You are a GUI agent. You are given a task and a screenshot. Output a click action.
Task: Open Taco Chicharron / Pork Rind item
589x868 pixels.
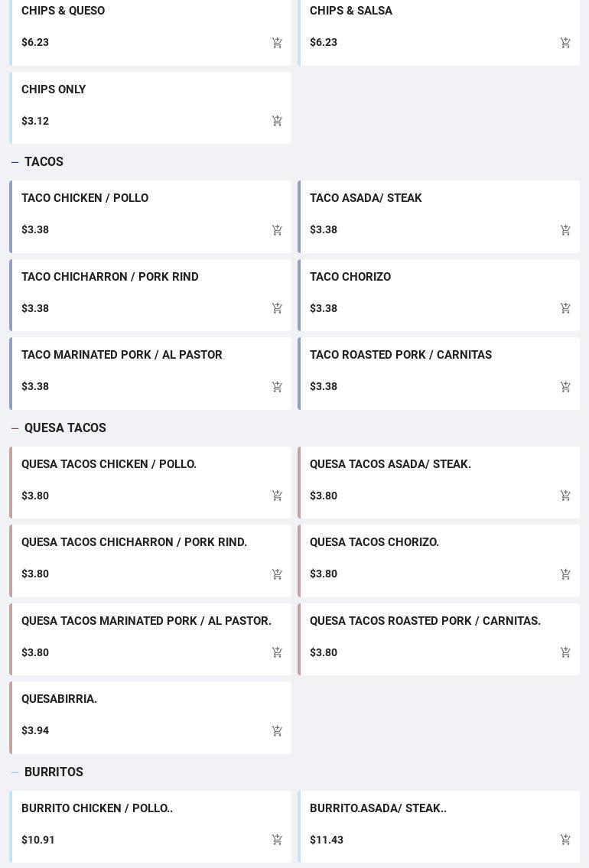[110, 277]
